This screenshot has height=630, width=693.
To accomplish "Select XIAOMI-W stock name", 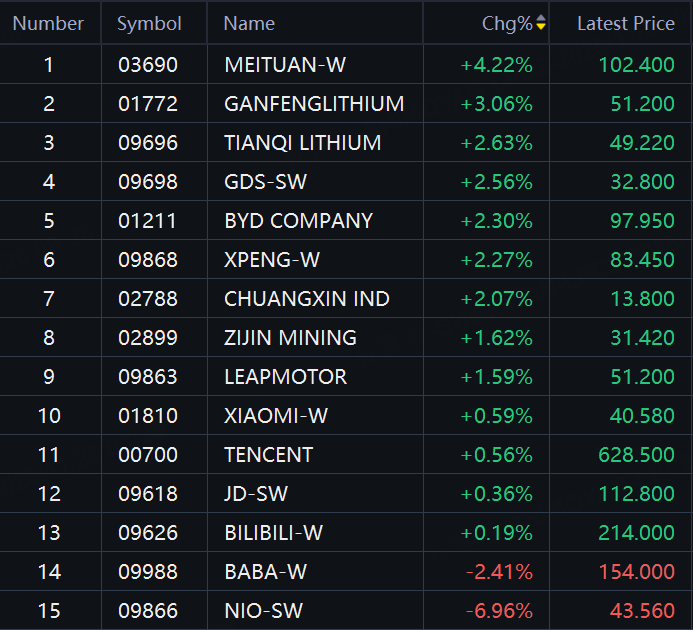I will (x=276, y=416).
